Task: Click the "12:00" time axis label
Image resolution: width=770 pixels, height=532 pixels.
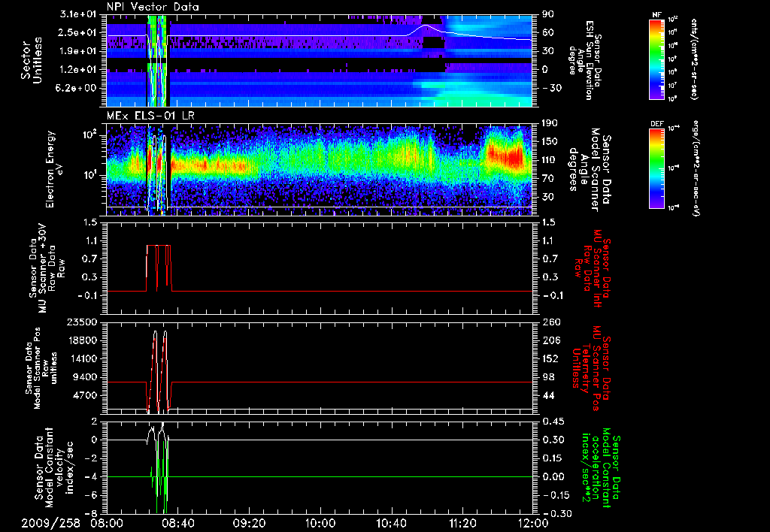Action: tap(533, 523)
